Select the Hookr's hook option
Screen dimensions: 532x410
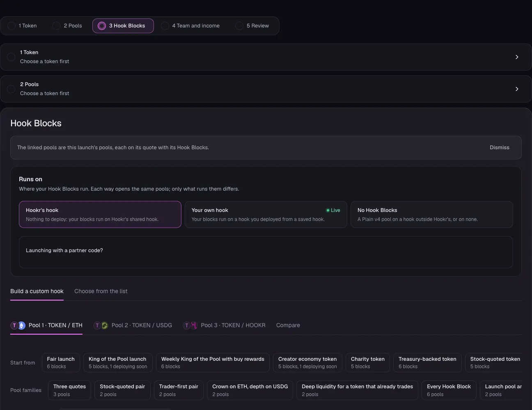(100, 214)
